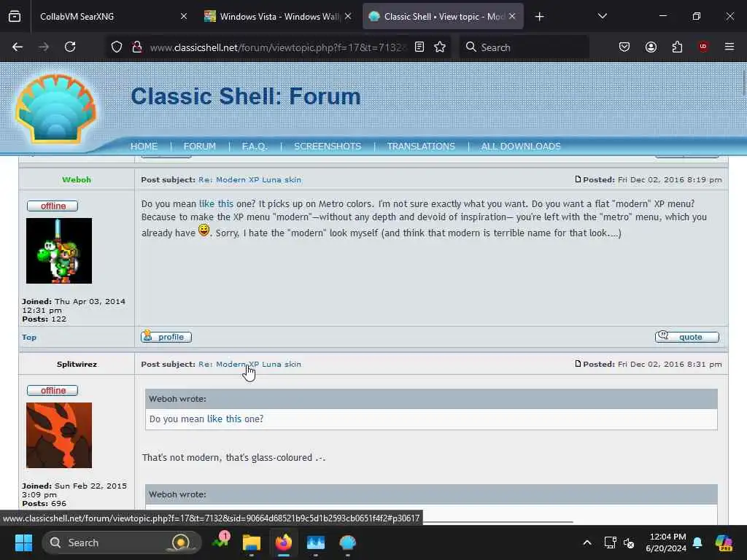This screenshot has width=747, height=560.
Task: Click the offline status badge under Weboh
Action: pos(53,206)
